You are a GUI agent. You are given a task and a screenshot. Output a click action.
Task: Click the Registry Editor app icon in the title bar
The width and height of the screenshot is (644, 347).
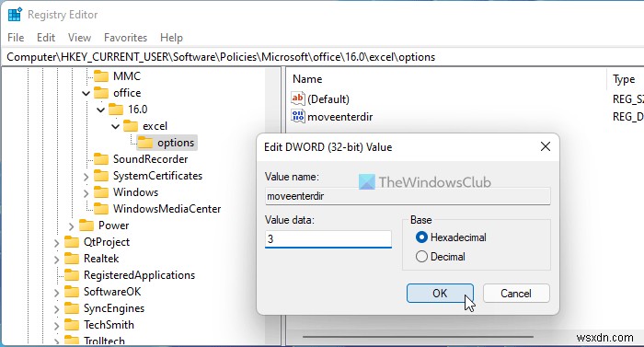pos(16,15)
